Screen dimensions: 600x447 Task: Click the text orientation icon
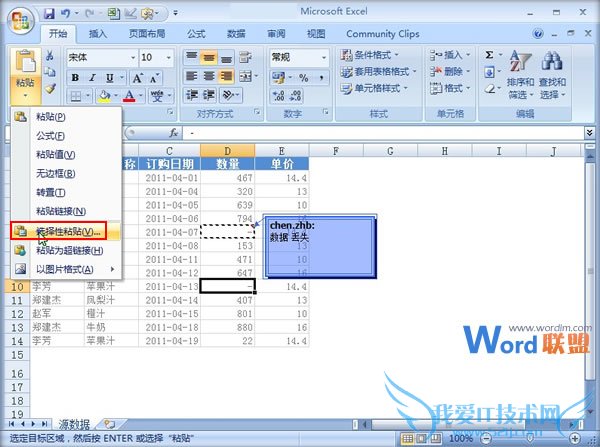tap(228, 95)
